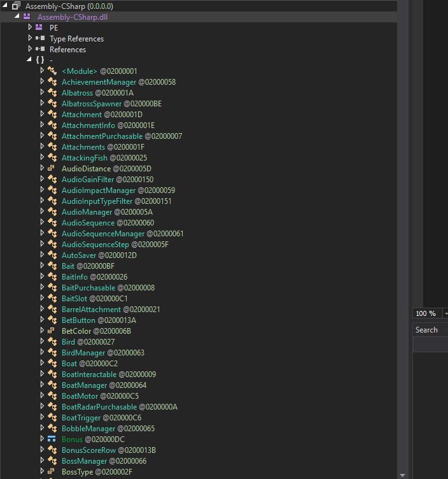Click the namespace braces icon
Screen dimensions: 448x479
[40, 60]
